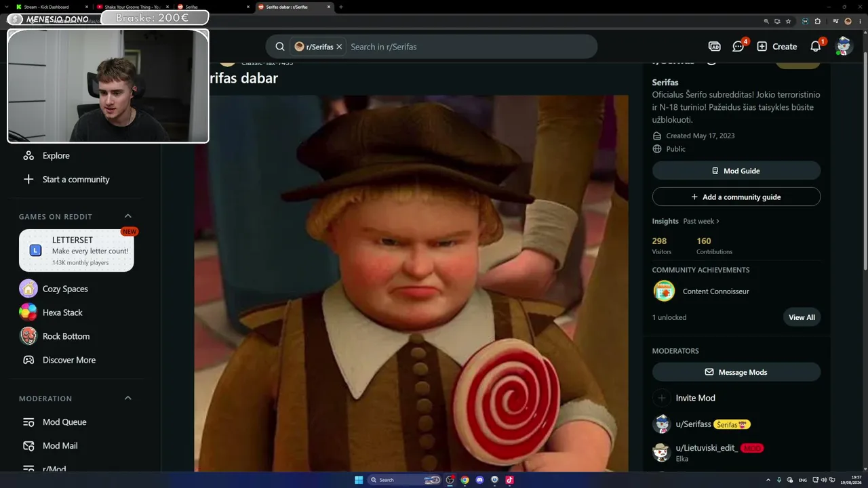The width and height of the screenshot is (868, 488).
Task: Start a community from the sidebar
Action: pyautogui.click(x=66, y=179)
